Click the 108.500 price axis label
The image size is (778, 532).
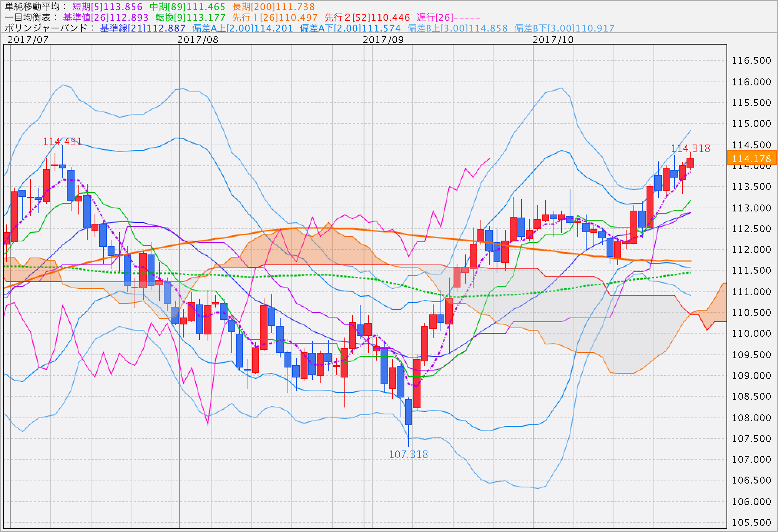click(751, 396)
